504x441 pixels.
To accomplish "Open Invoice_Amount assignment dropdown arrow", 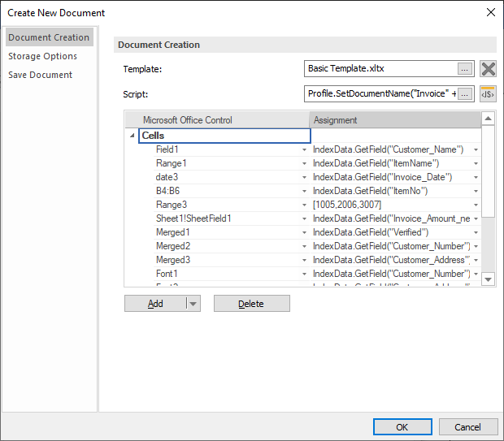I will [476, 218].
